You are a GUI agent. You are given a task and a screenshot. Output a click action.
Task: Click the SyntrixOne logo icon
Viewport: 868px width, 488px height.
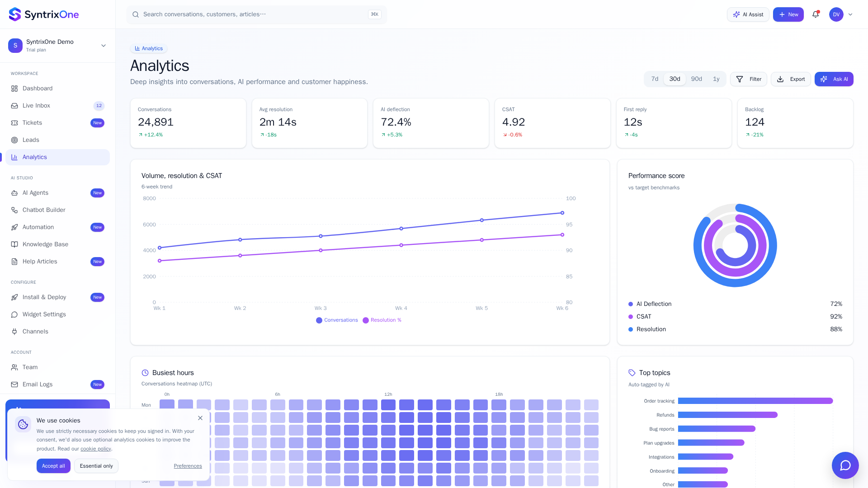pos(15,14)
